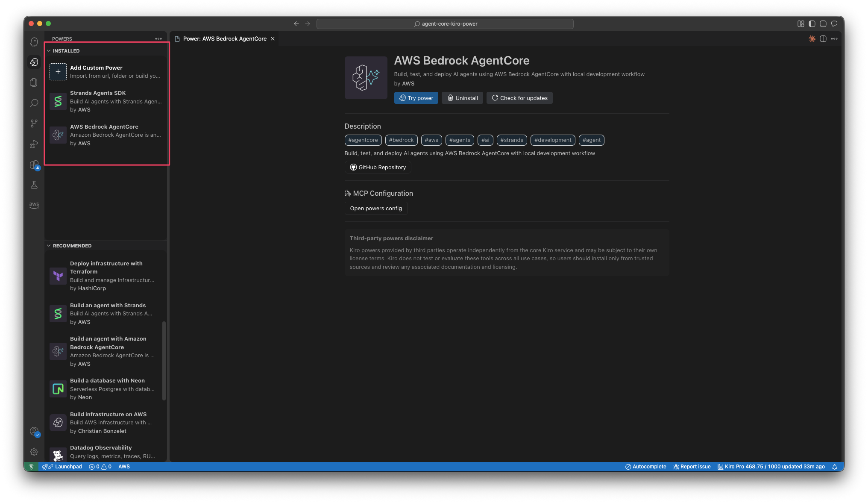Open the Manage gear icon
The width and height of the screenshot is (868, 503).
(x=34, y=452)
